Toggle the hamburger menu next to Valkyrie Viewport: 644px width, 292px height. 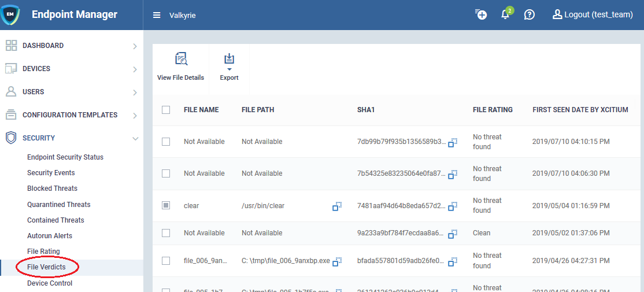pos(157,15)
